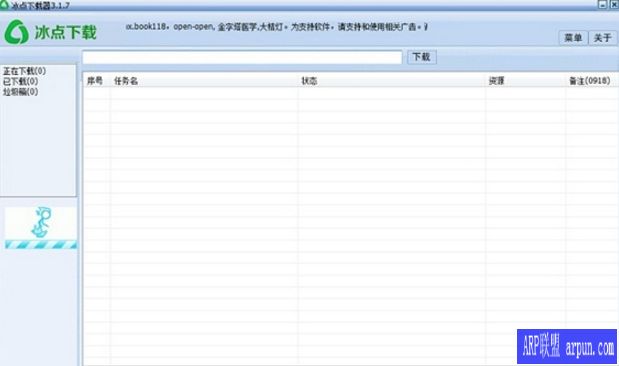Open the 关于 about button
Screen dimensions: 619x366
pyautogui.click(x=603, y=38)
